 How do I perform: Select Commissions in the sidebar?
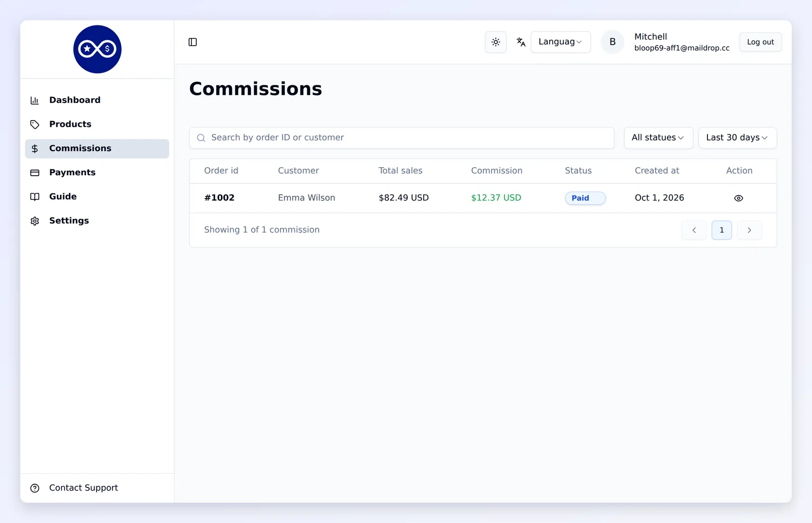97,148
